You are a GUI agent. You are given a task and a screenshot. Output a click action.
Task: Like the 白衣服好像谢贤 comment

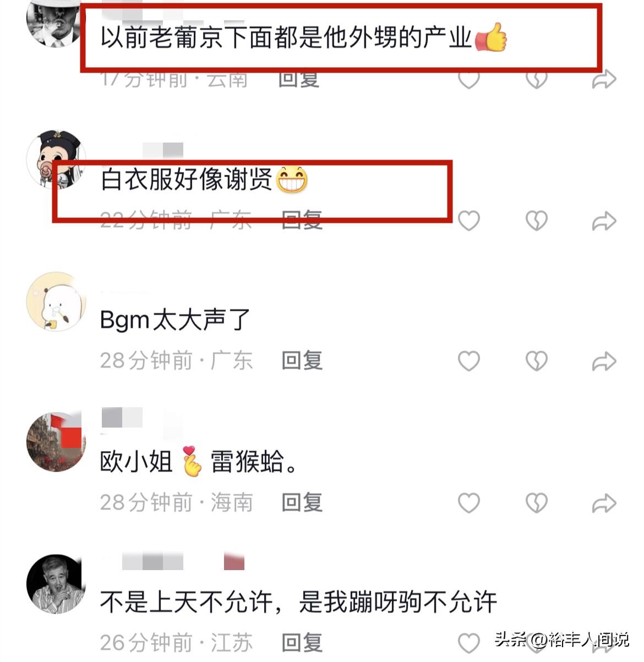click(469, 221)
